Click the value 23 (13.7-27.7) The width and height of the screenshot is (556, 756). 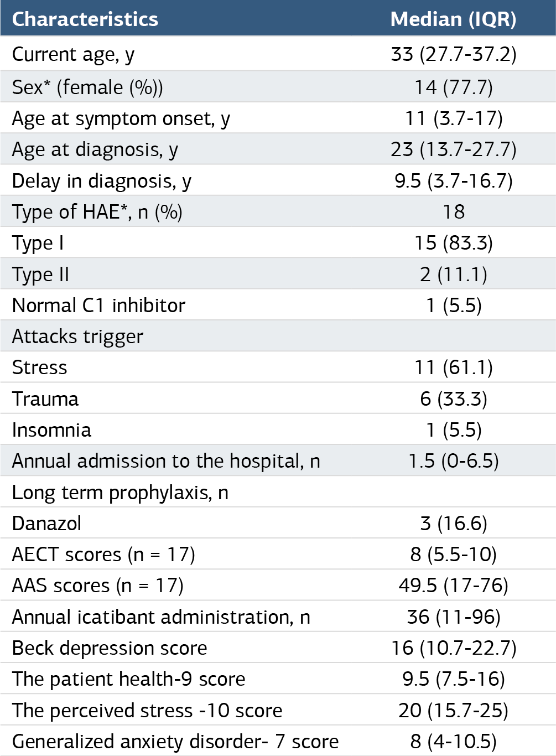point(454,149)
